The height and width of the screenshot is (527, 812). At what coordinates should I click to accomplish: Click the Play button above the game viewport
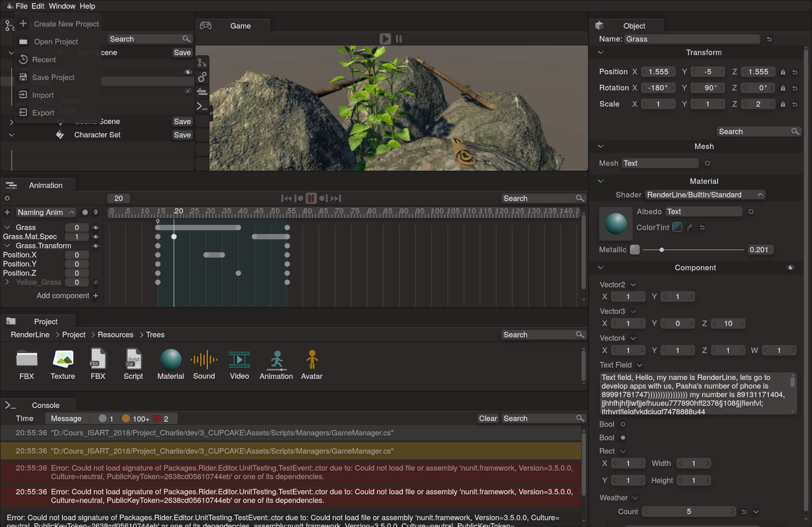coord(385,39)
